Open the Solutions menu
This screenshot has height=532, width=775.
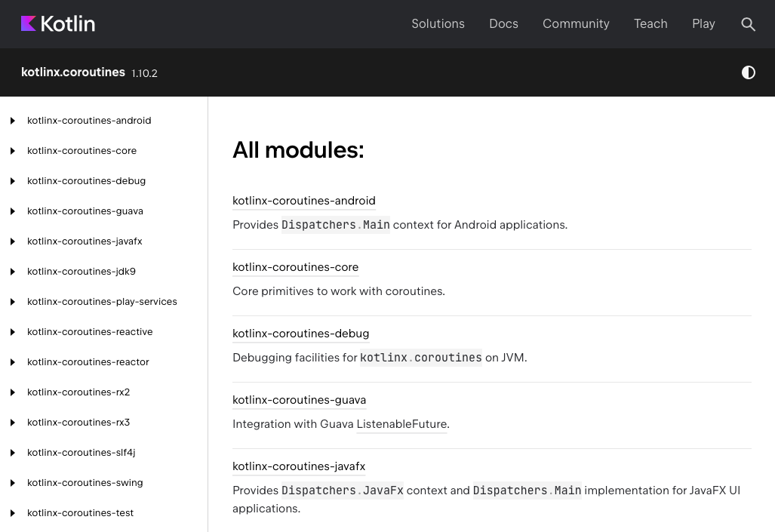coord(438,24)
